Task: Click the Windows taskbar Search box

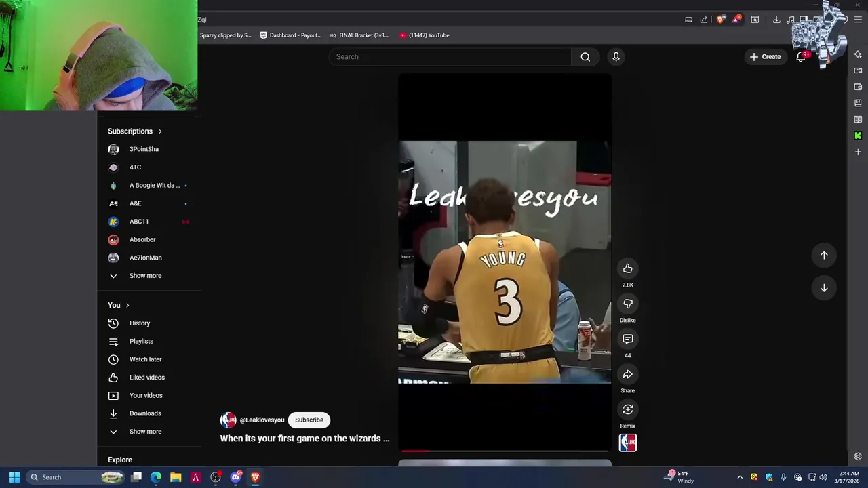Action: (x=76, y=477)
